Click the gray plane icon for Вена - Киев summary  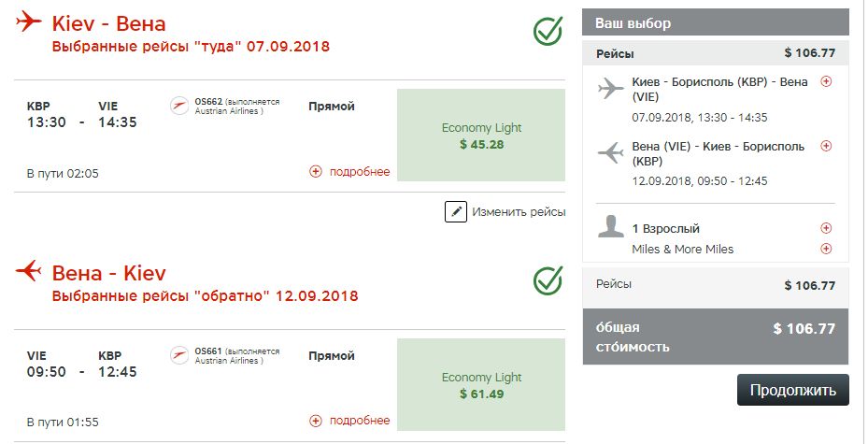[x=610, y=153]
